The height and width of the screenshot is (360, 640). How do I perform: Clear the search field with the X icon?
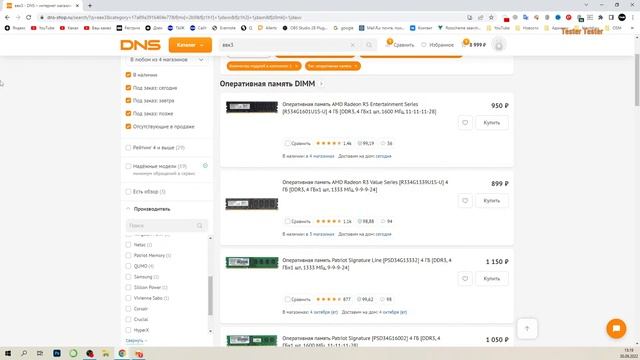click(353, 45)
